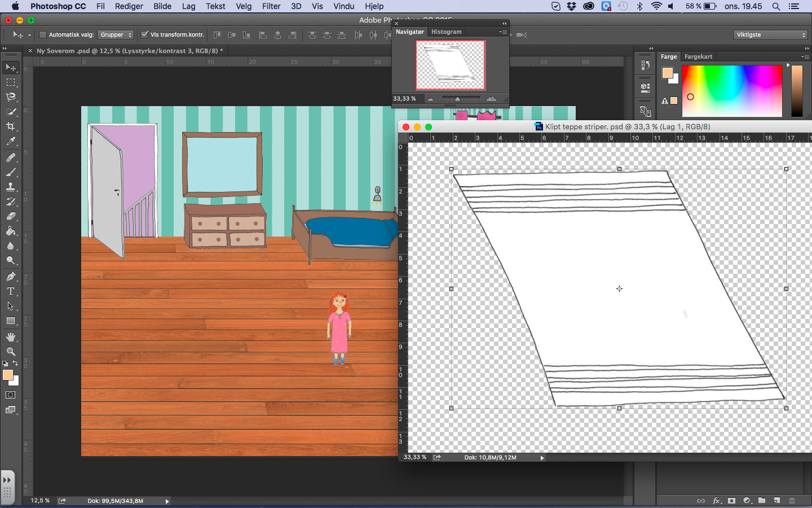The width and height of the screenshot is (812, 508).
Task: Switch to the Fargekart tab
Action: coord(698,57)
